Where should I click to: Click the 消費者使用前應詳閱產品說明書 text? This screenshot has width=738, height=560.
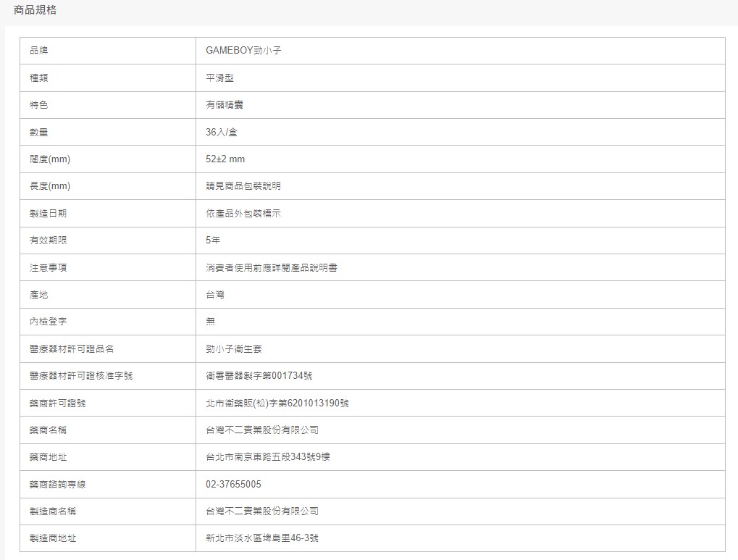click(272, 267)
